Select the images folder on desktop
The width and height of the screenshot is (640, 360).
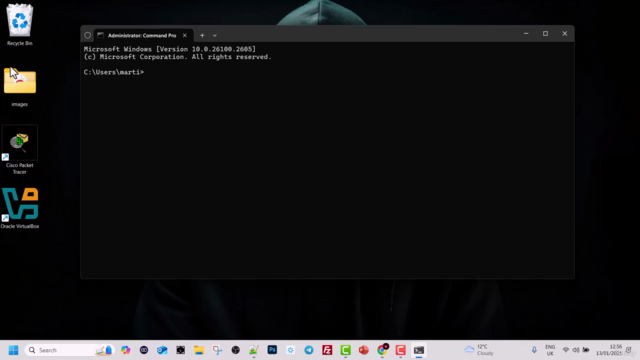coord(20,87)
